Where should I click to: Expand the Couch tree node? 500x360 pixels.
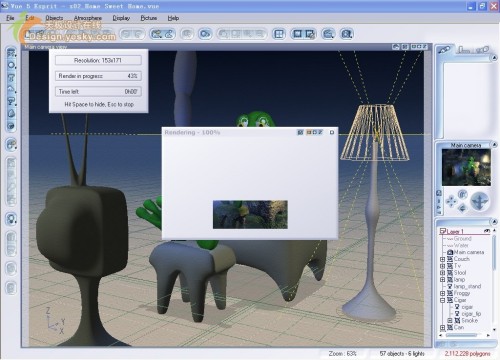point(442,259)
